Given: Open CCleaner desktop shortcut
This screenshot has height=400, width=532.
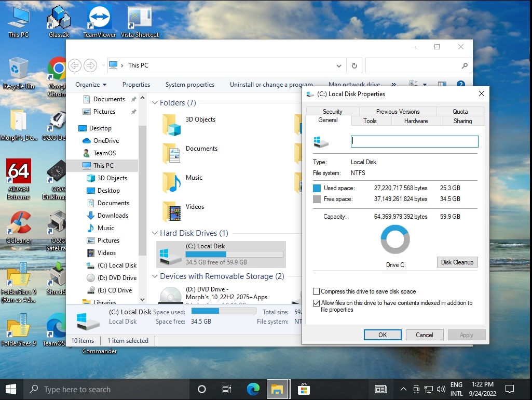Looking at the screenshot, I should 19,224.
